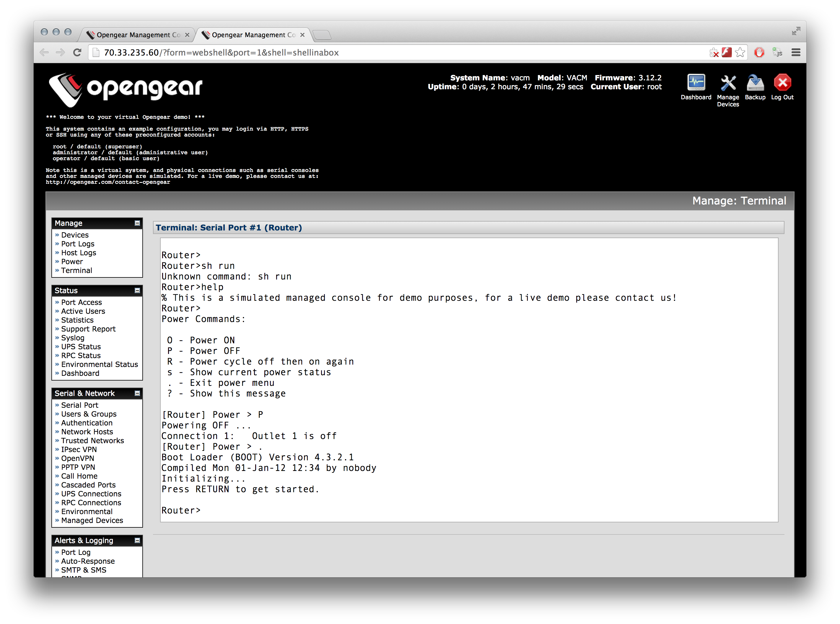
Task: Open RPC Connections link
Action: click(x=91, y=503)
